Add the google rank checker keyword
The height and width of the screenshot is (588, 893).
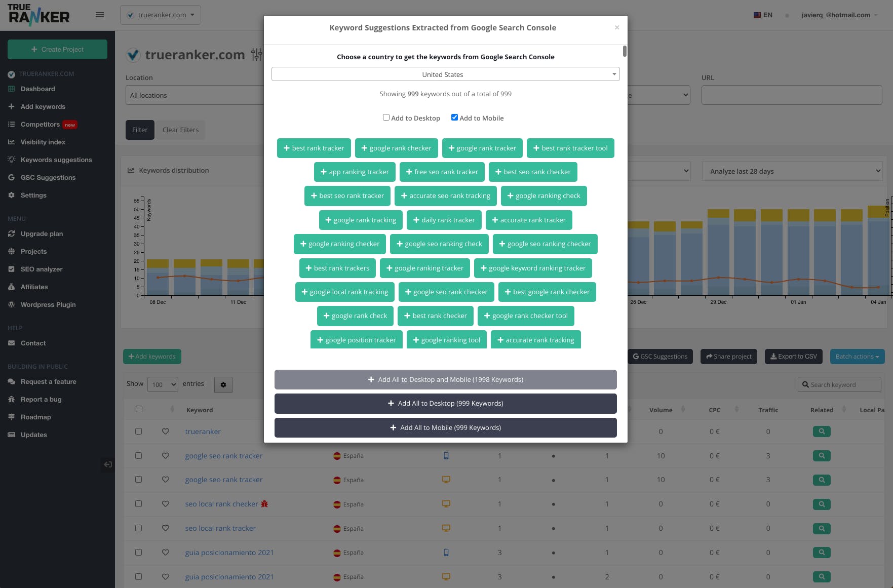(396, 148)
